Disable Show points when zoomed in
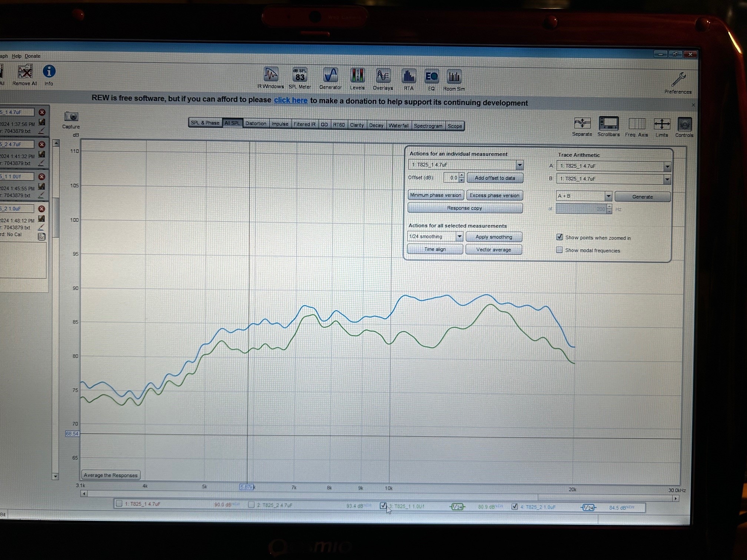This screenshot has height=560, width=747. point(560,237)
